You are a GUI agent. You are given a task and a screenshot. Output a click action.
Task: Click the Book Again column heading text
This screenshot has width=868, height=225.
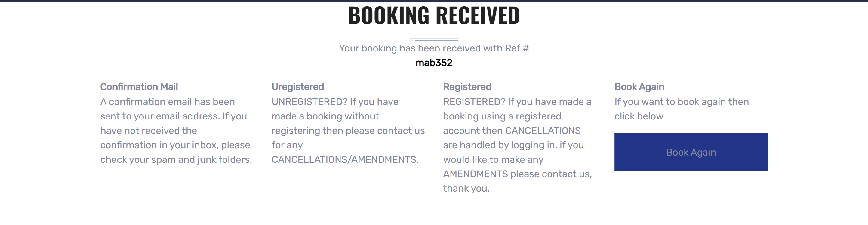639,87
